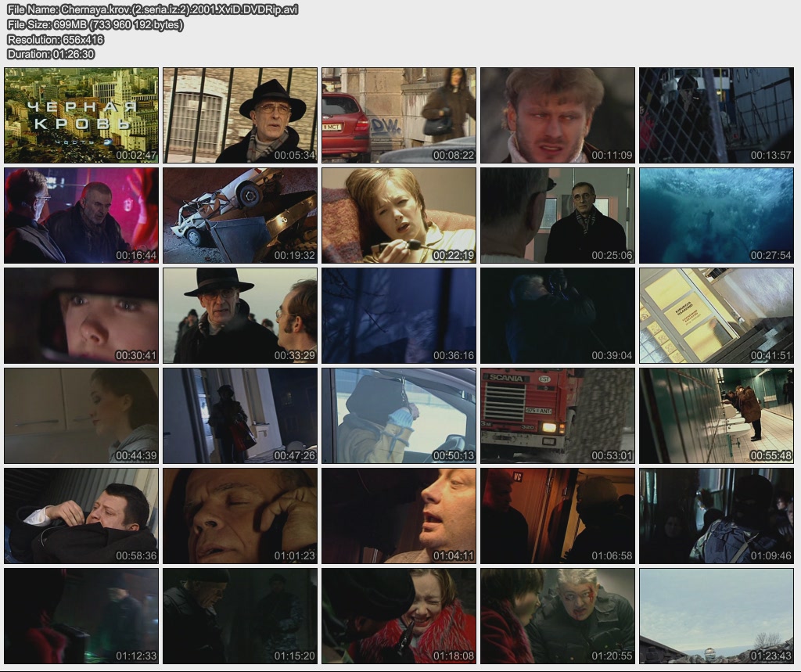Click the neon-lit thumbnail at 00:16:44

coord(81,216)
